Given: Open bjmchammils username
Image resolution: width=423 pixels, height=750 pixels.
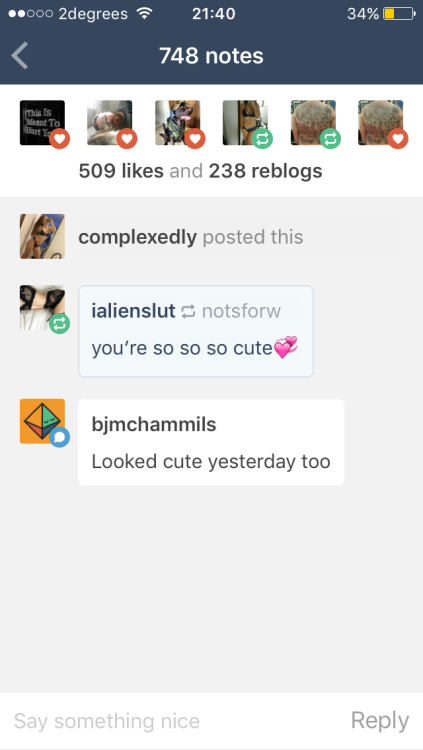Looking at the screenshot, I should 154,424.
